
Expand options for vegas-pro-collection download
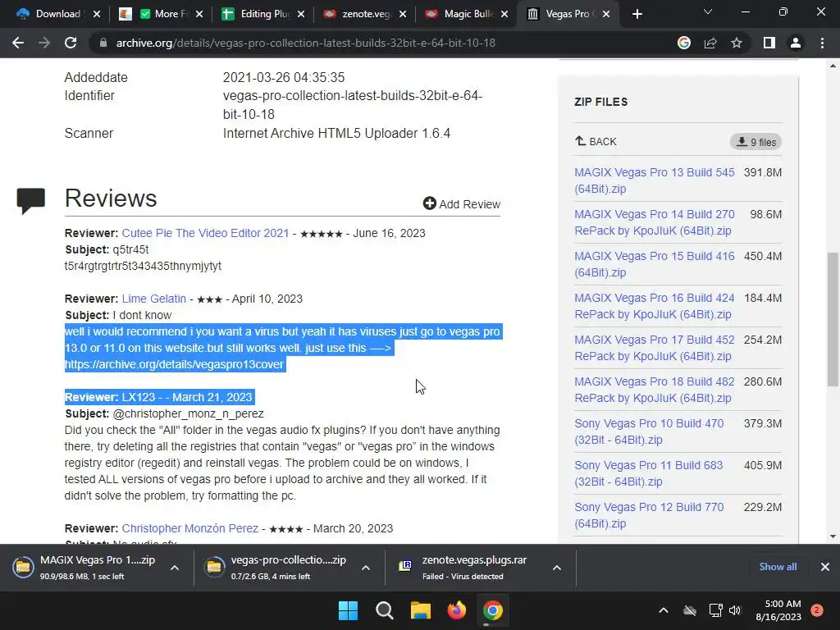(366, 568)
